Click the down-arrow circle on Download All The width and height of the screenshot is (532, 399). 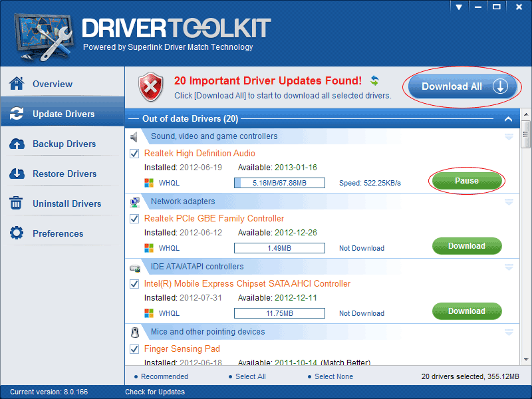(x=500, y=86)
